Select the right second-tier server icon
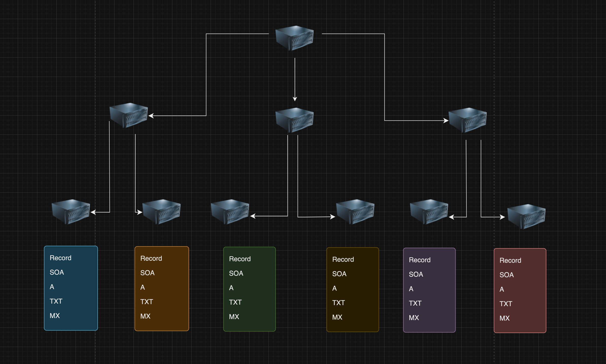 pyautogui.click(x=468, y=120)
